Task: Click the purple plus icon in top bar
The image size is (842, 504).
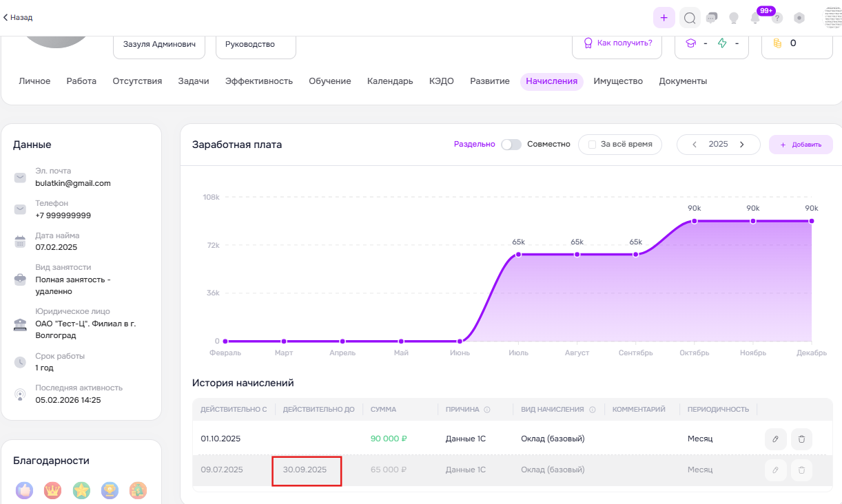Action: 664,18
